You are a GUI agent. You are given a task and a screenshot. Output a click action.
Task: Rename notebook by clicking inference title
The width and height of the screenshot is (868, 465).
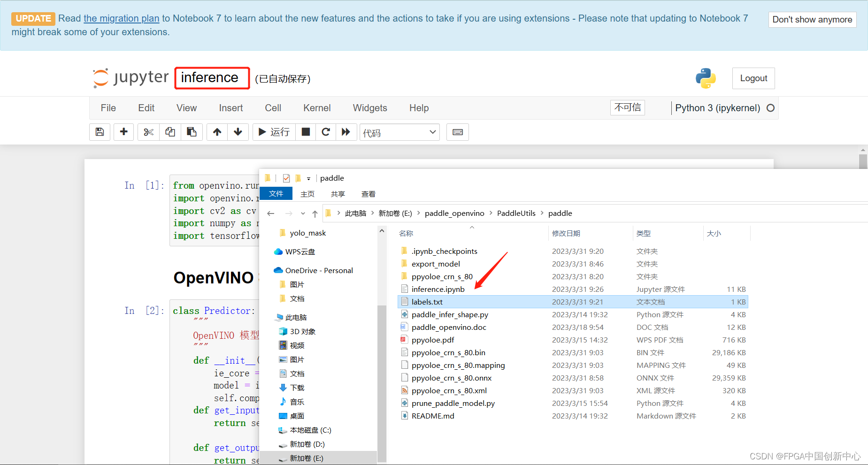[210, 77]
